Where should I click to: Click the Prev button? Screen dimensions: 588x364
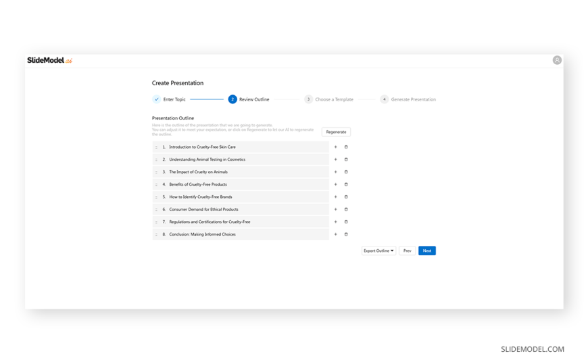[x=408, y=251]
